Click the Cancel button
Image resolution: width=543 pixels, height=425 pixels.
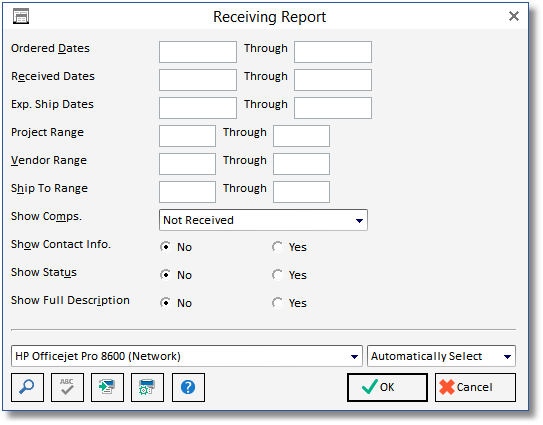[475, 387]
